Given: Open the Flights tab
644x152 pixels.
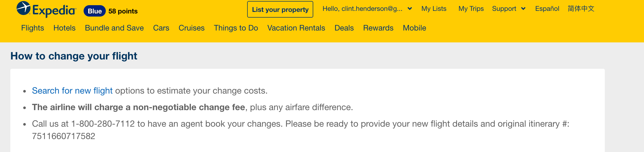Looking at the screenshot, I should [33, 28].
